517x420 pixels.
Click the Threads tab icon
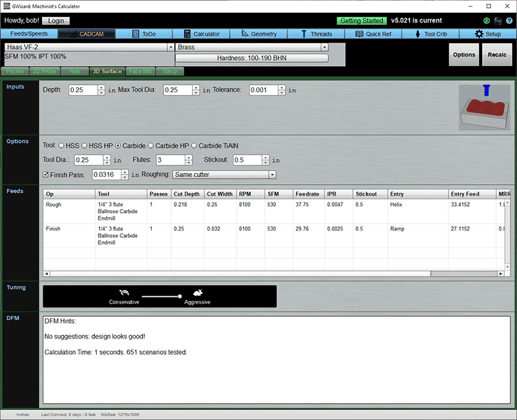tap(303, 34)
